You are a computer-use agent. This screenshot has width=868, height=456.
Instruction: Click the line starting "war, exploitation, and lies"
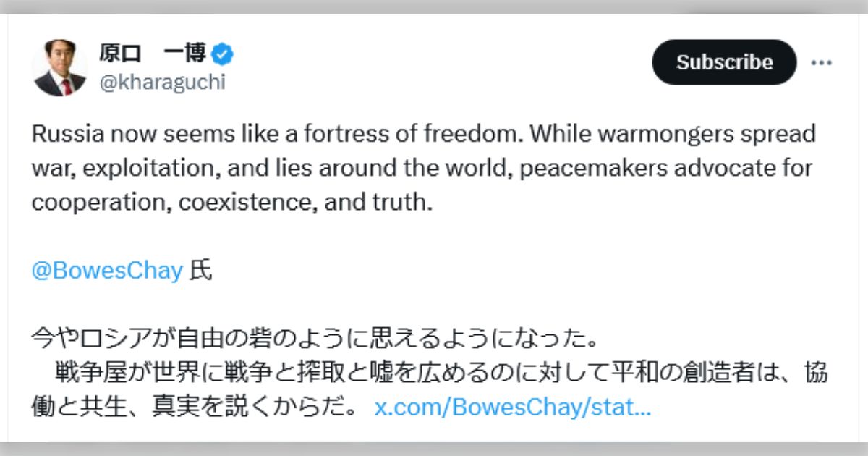(x=422, y=168)
